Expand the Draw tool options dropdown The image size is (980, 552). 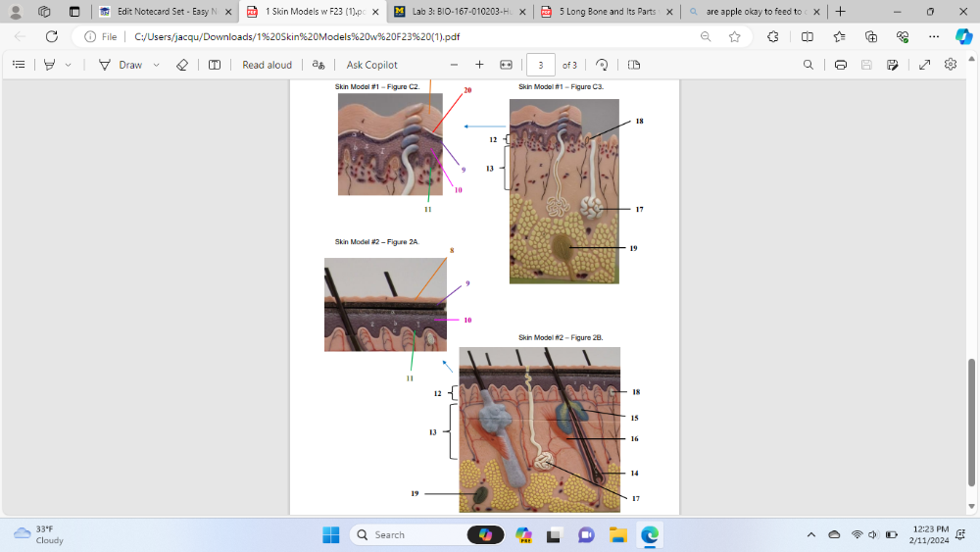coord(156,65)
